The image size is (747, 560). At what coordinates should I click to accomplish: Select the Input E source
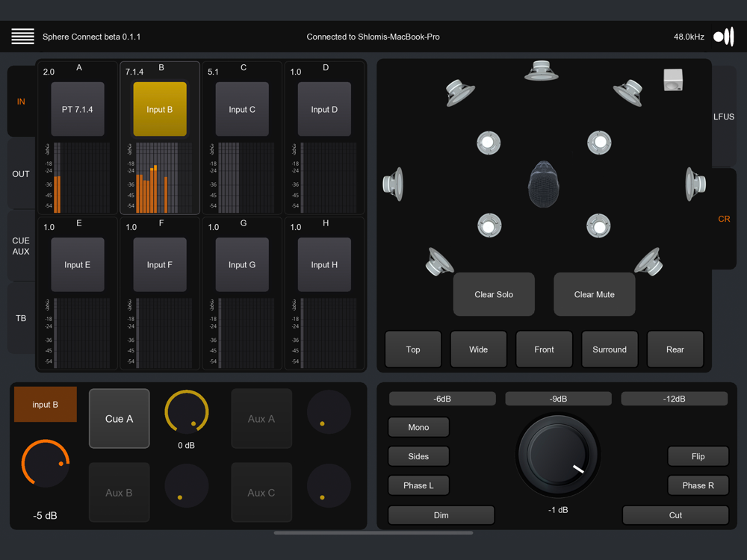78,264
